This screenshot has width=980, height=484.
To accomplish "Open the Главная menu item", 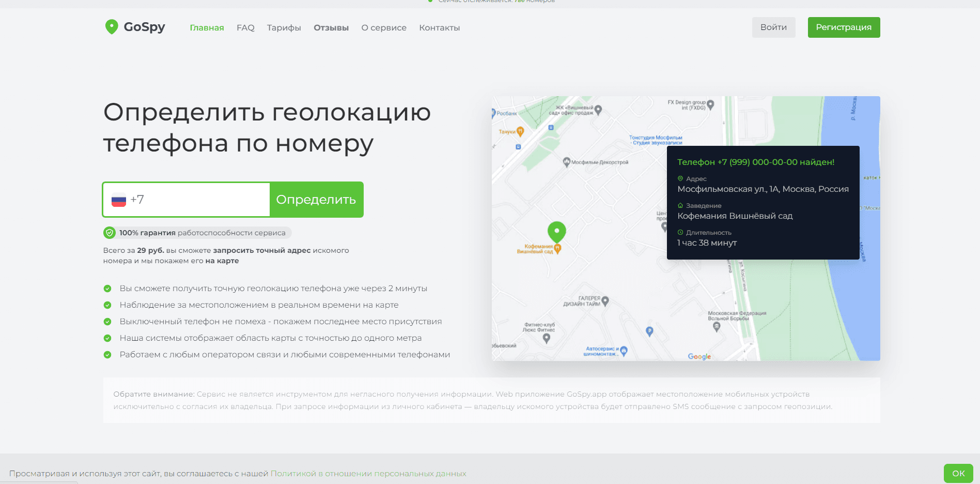I will [207, 28].
